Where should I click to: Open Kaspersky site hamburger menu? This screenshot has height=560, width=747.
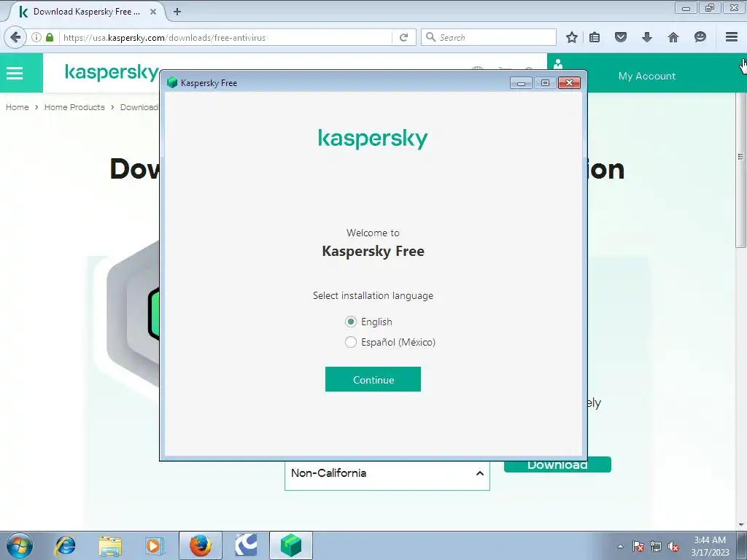(x=15, y=73)
